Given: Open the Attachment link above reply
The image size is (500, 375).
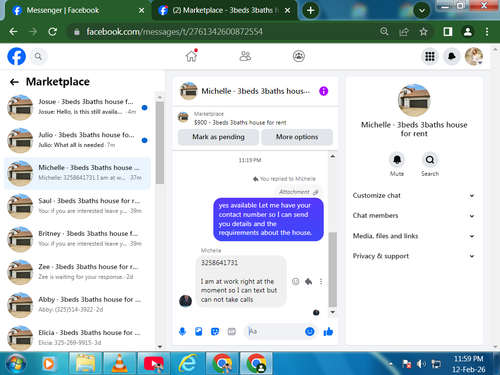Looking at the screenshot, I should coord(298,192).
